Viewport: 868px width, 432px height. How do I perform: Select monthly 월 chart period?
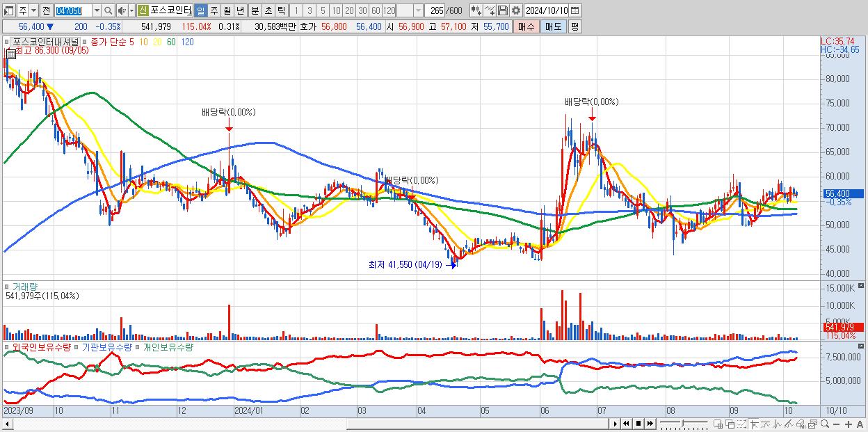pyautogui.click(x=227, y=10)
